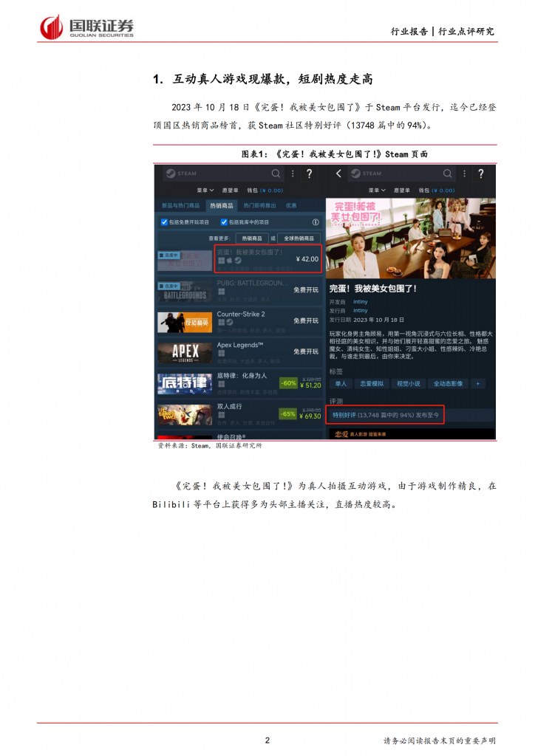Image resolution: width=535 pixels, height=756 pixels.
Task: Click the info circle icon beside filter checkboxes
Action: [316, 222]
